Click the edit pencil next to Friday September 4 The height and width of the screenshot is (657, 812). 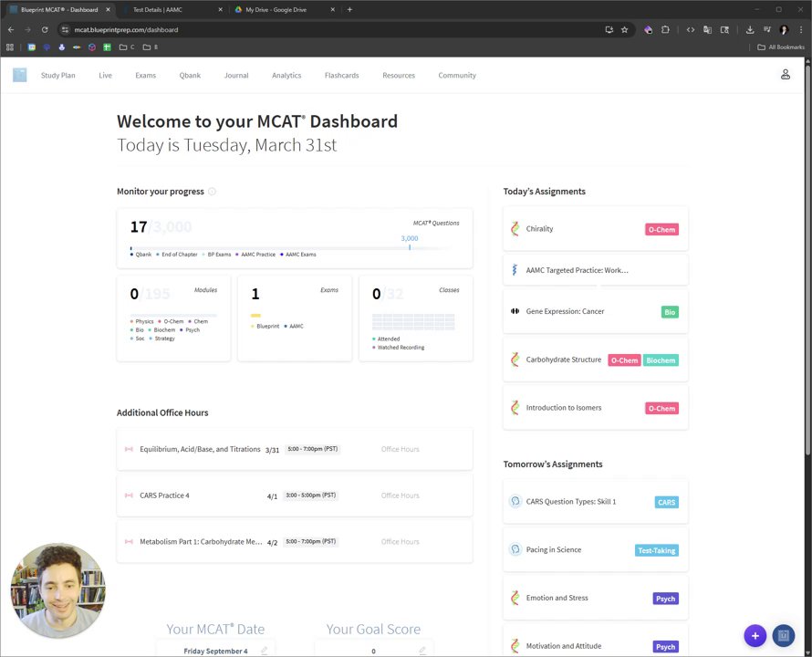tap(264, 651)
